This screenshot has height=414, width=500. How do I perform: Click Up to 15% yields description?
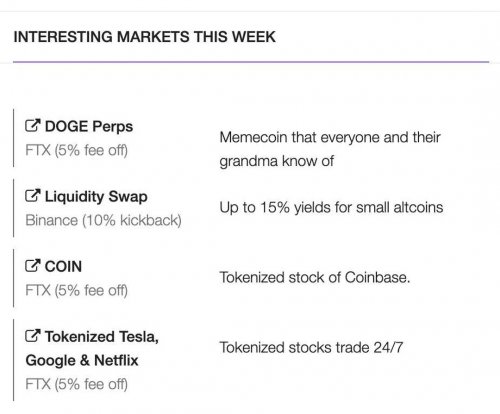[x=331, y=208]
